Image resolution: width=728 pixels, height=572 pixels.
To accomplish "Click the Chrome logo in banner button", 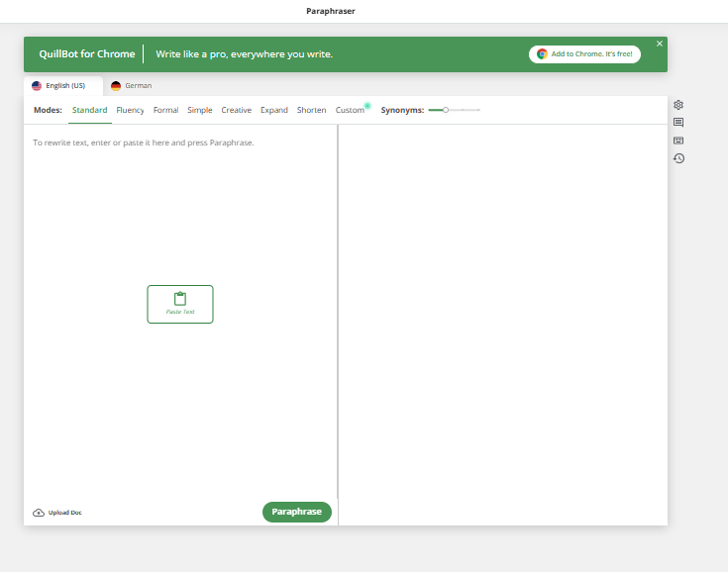I will point(542,54).
